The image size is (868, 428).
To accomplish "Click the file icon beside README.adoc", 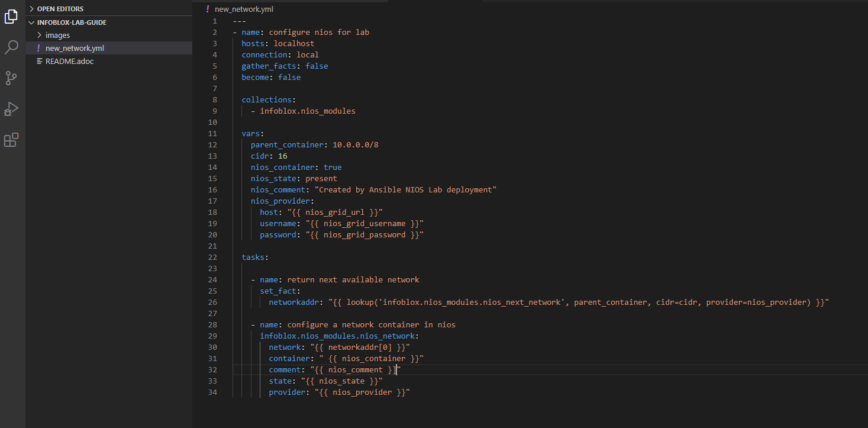I will (39, 61).
